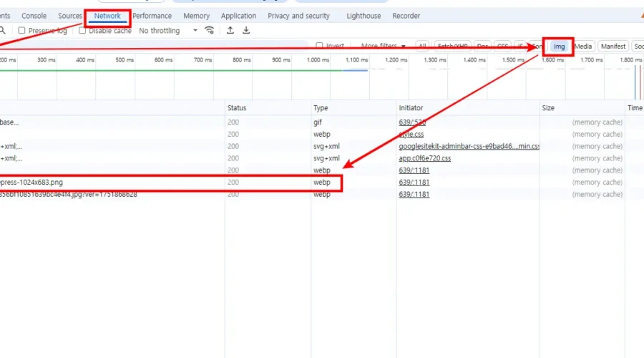The height and width of the screenshot is (358, 644).
Task: Click memory cache size in gif row
Action: click(597, 122)
